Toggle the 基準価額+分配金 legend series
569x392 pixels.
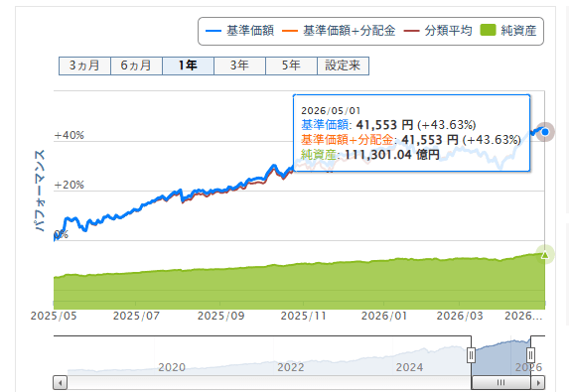coord(339,31)
